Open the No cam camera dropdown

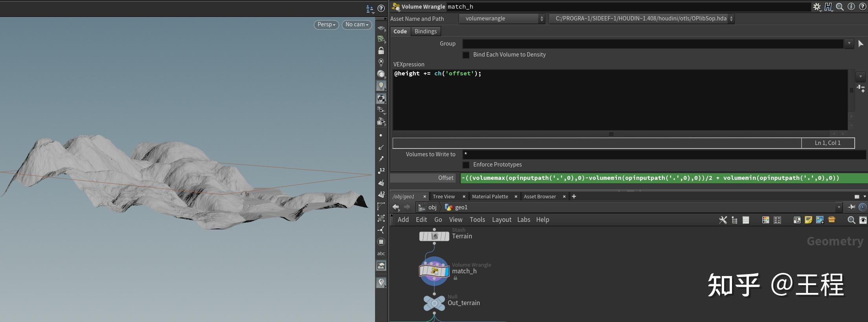click(357, 24)
